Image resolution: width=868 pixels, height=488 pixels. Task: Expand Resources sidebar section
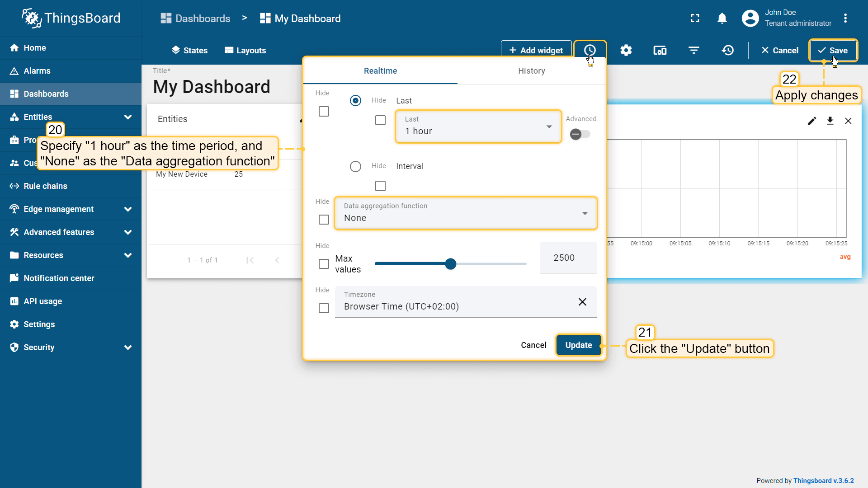[x=128, y=255]
